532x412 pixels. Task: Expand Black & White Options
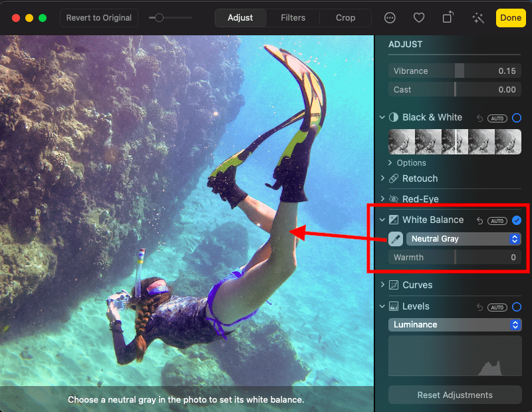(390, 162)
